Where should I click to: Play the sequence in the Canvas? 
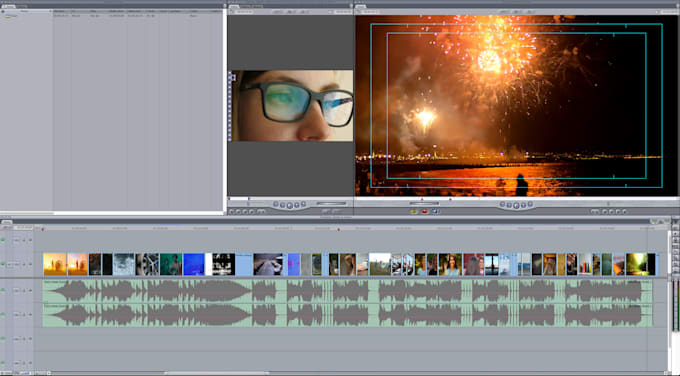click(516, 205)
